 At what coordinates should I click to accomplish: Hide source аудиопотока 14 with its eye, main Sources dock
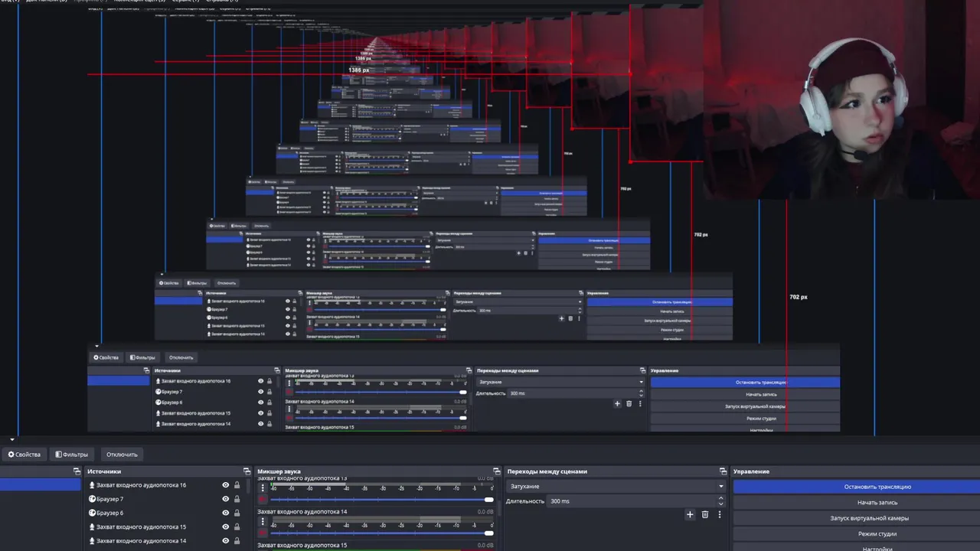(226, 541)
